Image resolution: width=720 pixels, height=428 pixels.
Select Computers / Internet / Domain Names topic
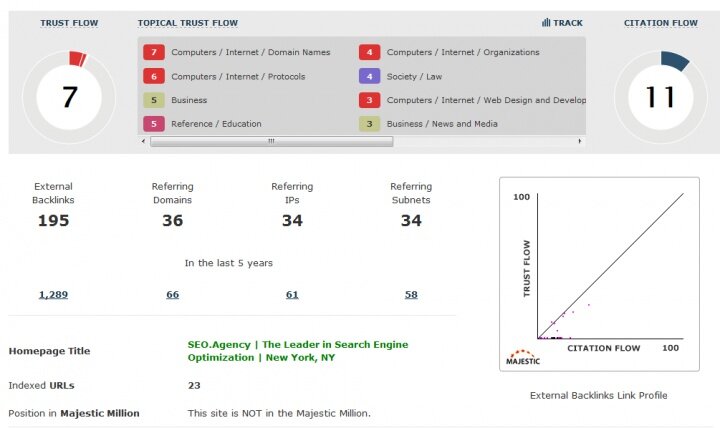pyautogui.click(x=251, y=52)
